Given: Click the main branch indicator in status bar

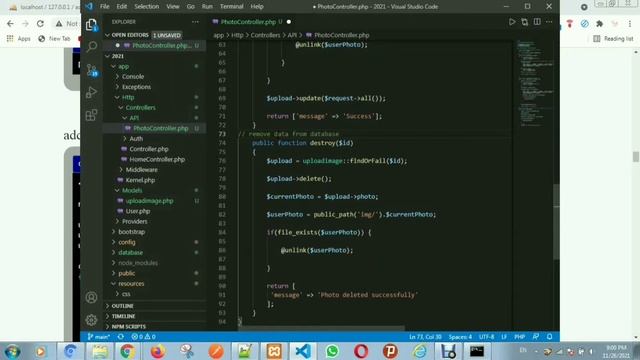Looking at the screenshot, I should coord(99,337).
